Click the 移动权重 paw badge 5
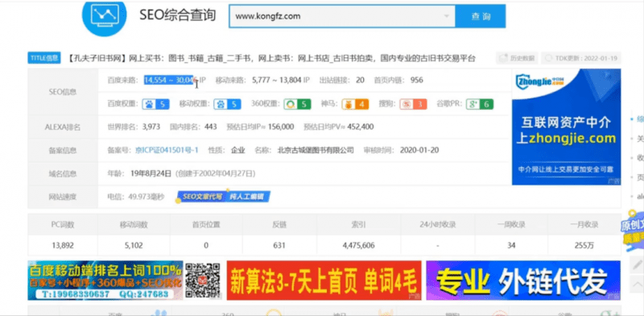This screenshot has height=316, width=644. (x=227, y=104)
